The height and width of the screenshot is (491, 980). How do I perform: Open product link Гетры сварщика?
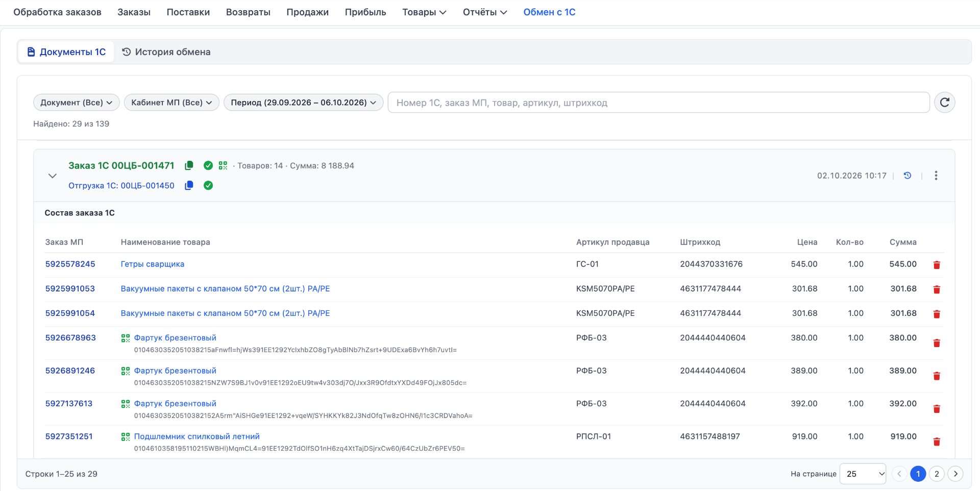tap(153, 264)
